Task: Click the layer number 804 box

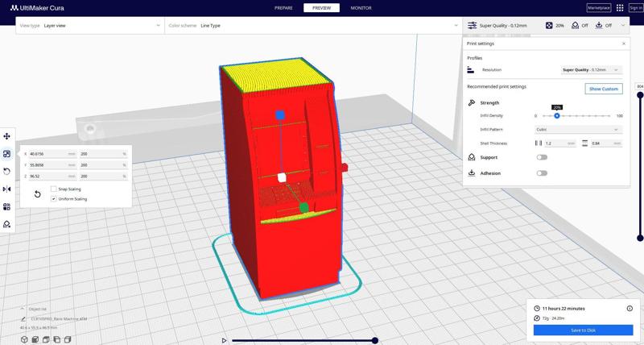Action: (x=640, y=86)
